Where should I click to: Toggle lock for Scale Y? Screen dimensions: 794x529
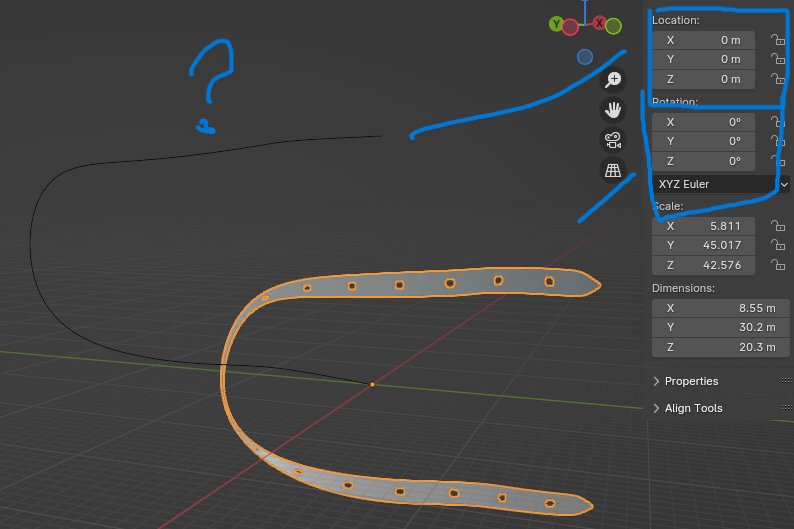pyautogui.click(x=777, y=245)
